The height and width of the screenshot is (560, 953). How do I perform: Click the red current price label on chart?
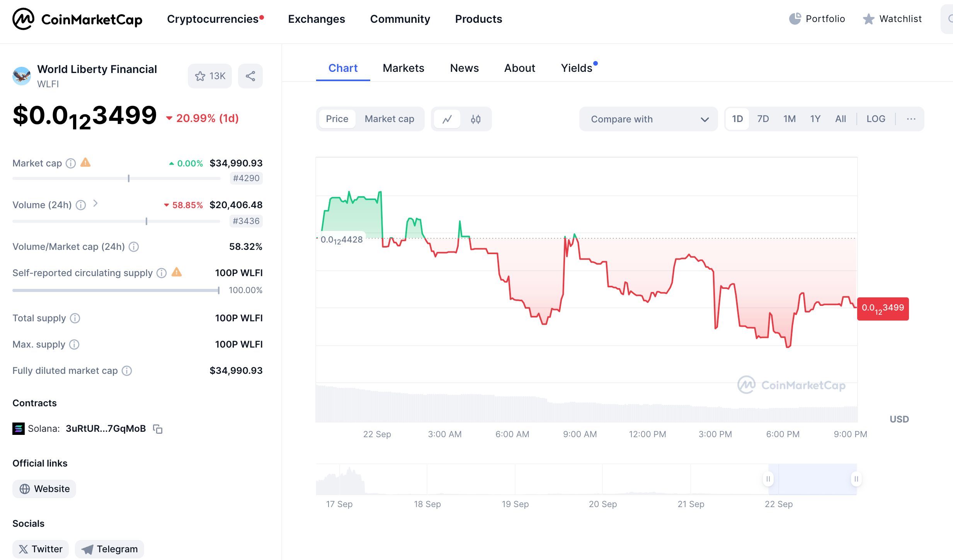coord(883,309)
